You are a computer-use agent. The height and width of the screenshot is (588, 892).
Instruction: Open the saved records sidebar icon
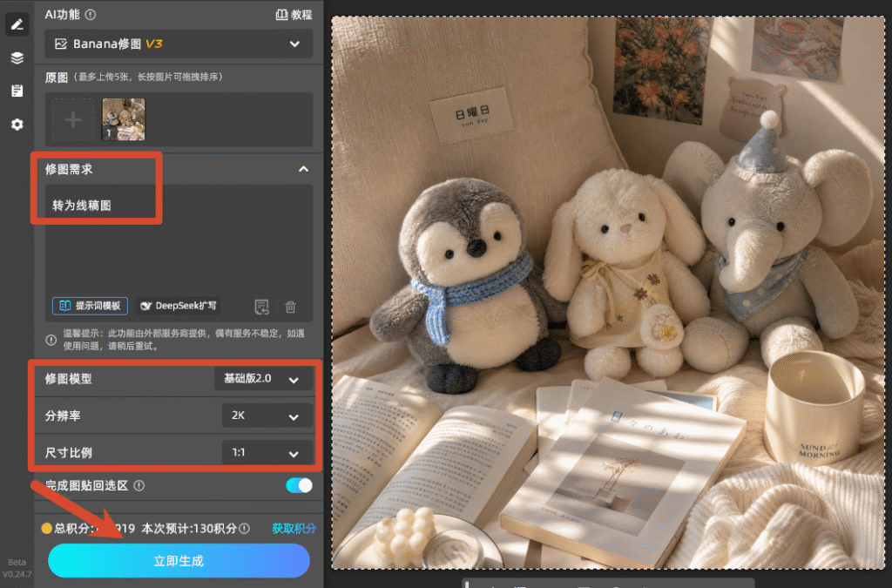[17, 91]
